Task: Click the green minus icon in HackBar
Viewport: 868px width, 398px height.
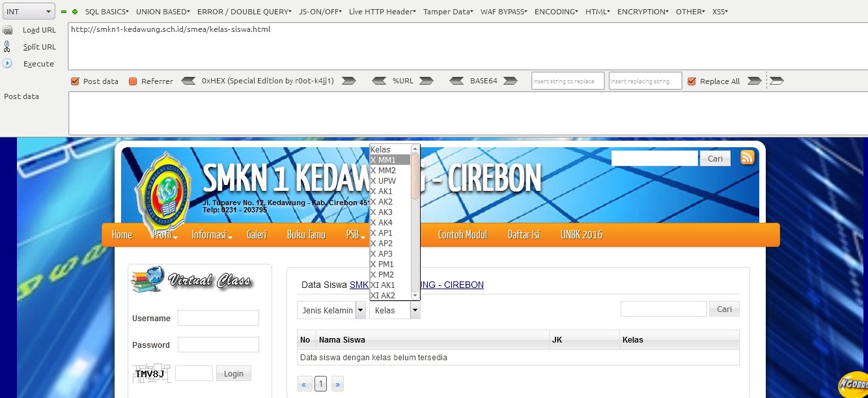Action: 64,12
